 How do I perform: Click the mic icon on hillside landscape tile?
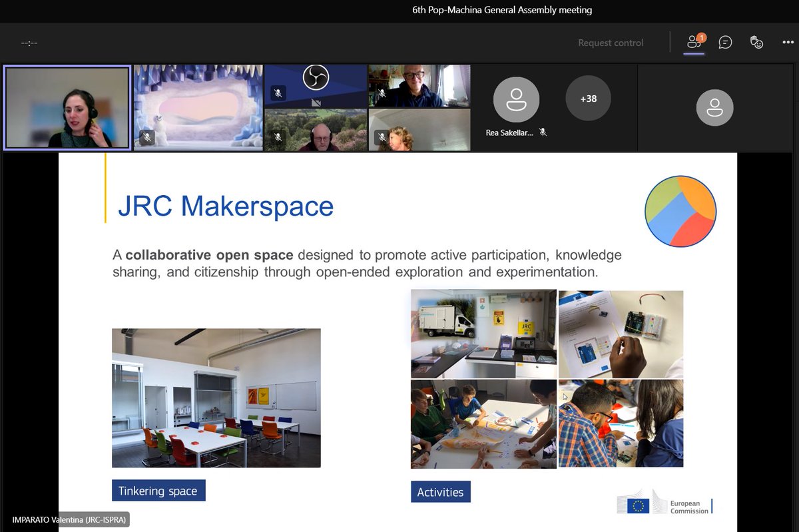278,138
